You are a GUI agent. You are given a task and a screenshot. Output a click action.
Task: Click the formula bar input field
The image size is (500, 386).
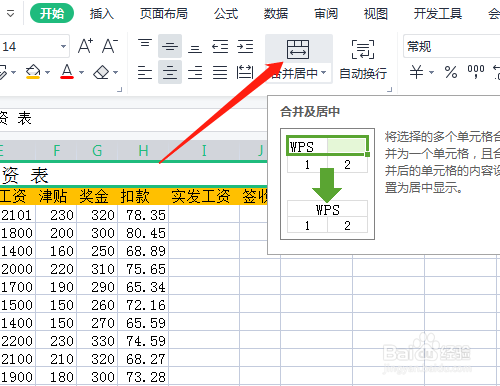133,119
